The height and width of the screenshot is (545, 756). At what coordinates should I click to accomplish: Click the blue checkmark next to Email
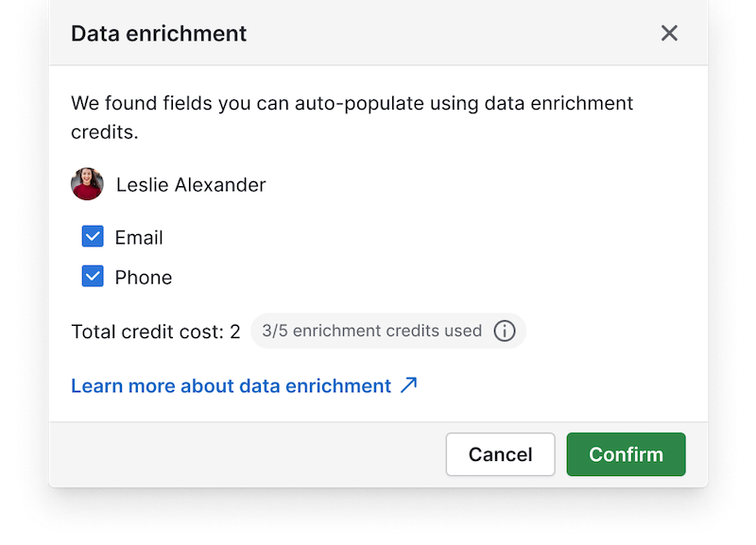click(x=93, y=236)
